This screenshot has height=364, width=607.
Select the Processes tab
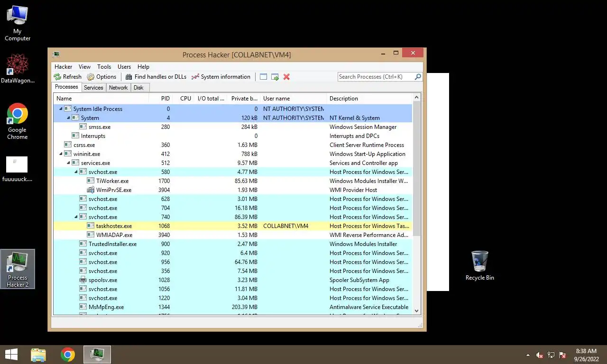66,87
